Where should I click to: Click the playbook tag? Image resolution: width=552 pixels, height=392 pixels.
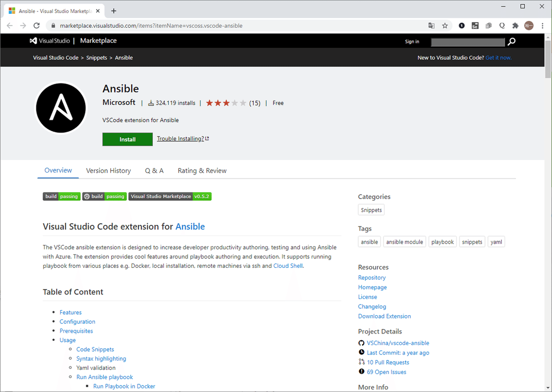click(443, 242)
